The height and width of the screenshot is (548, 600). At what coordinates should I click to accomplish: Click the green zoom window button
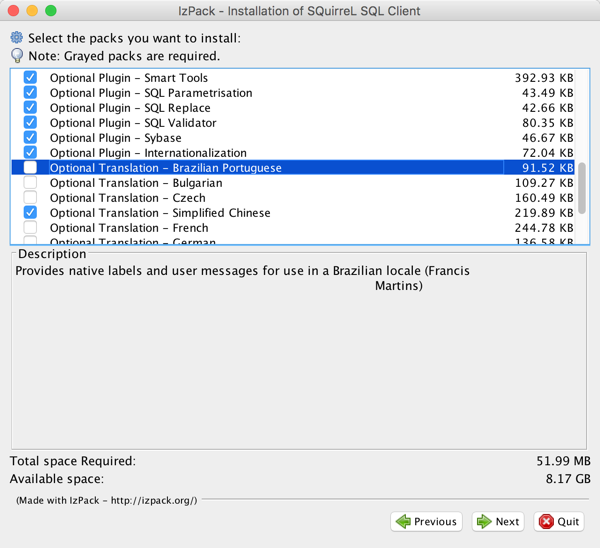coord(51,11)
